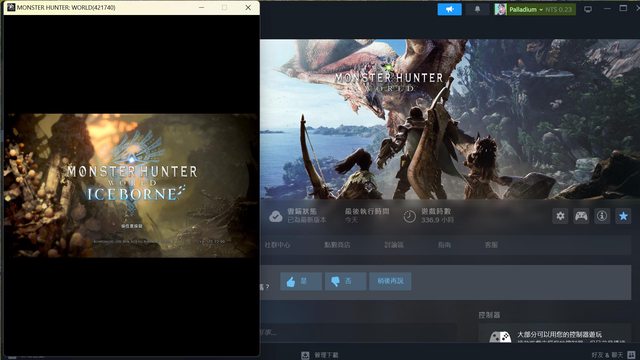Open controller layout gamepad icon
This screenshot has height=360, width=640.
click(581, 216)
